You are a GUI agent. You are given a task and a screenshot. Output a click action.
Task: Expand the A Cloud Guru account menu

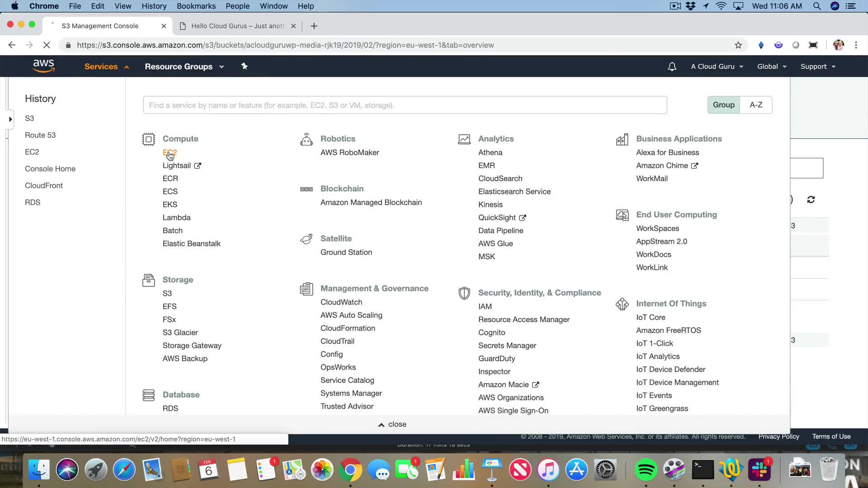click(717, 66)
